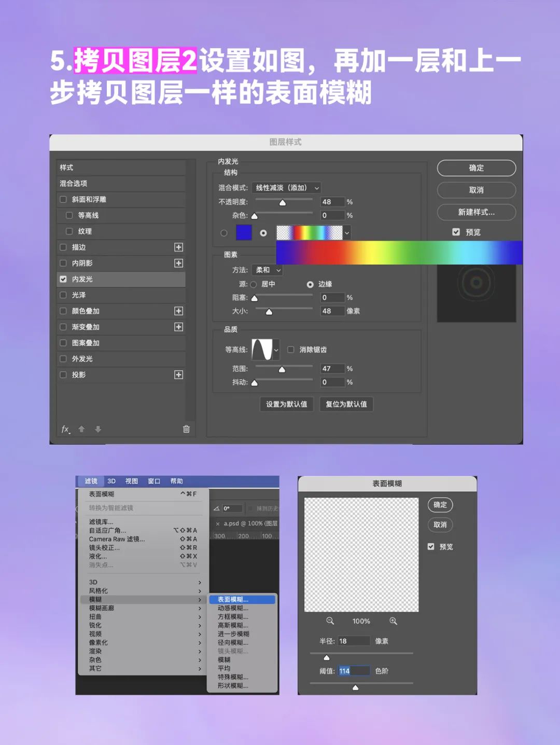Select the 居中 source radio button
The width and height of the screenshot is (560, 745).
pos(254,284)
